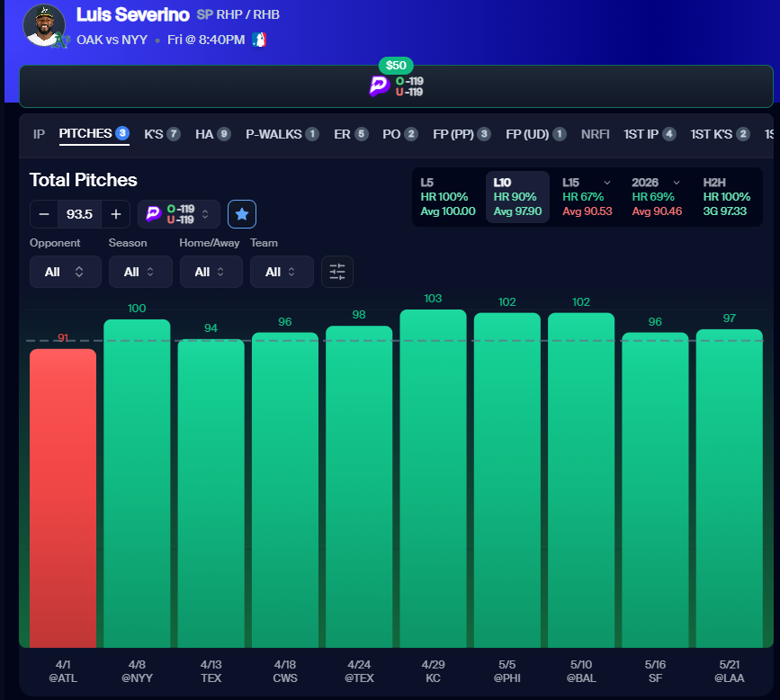Screen dimensions: 780x700
Task: Open the IP stat tab
Action: pos(39,134)
